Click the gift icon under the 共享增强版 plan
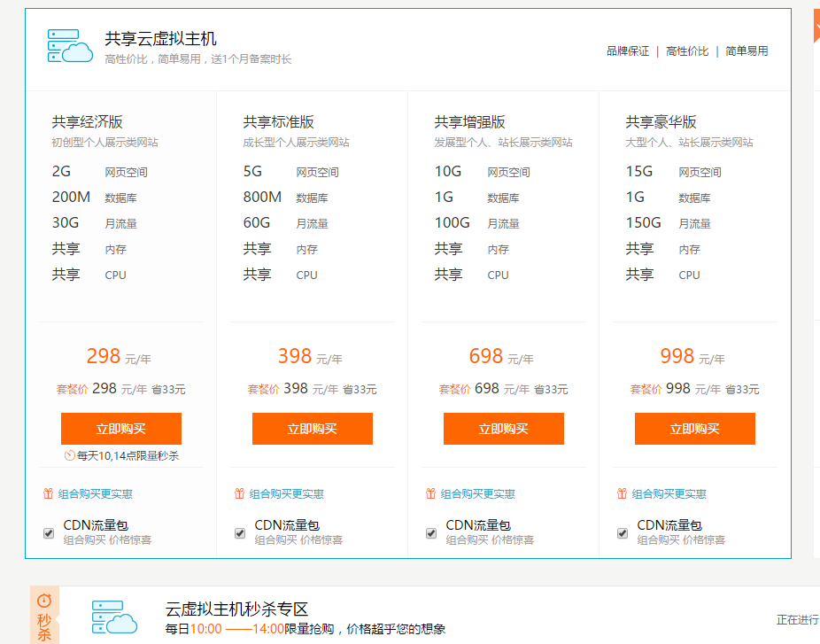 point(431,493)
